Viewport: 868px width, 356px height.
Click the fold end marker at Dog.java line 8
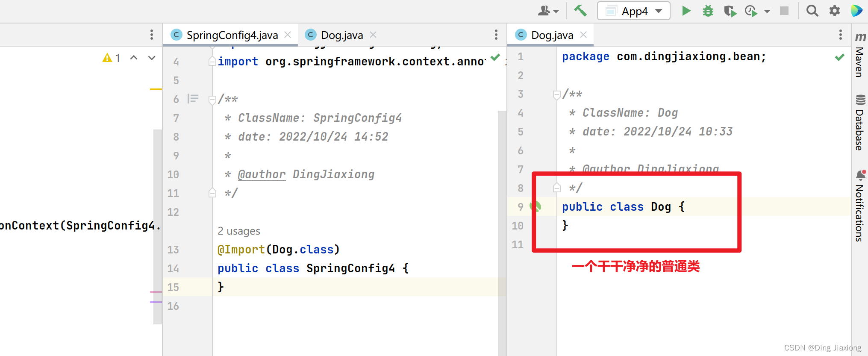[556, 188]
